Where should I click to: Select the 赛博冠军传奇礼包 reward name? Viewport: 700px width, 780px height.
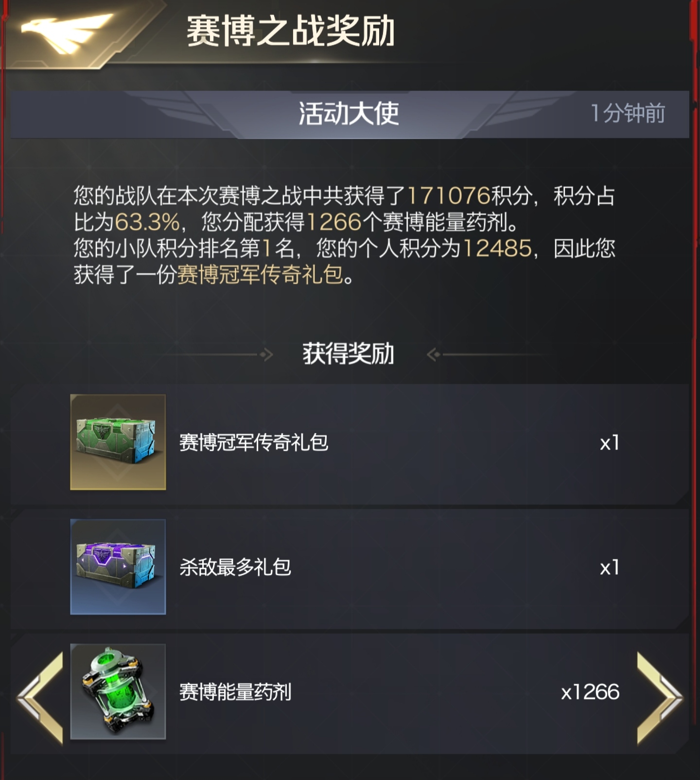pyautogui.click(x=254, y=443)
